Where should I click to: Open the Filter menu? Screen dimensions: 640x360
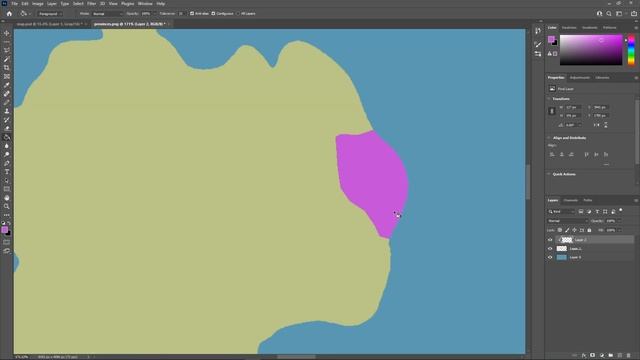pos(91,4)
